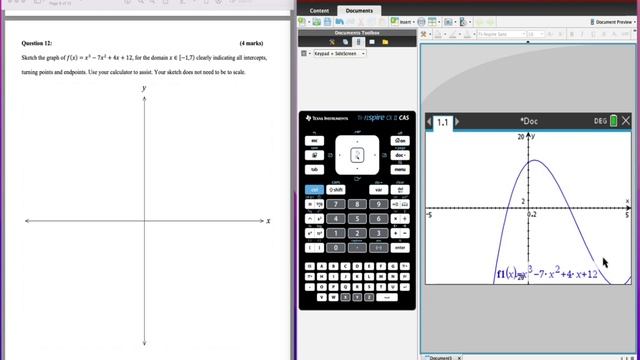Select page tab 1.1 on calculator screen
Image resolution: width=640 pixels, height=360 pixels.
click(x=443, y=122)
